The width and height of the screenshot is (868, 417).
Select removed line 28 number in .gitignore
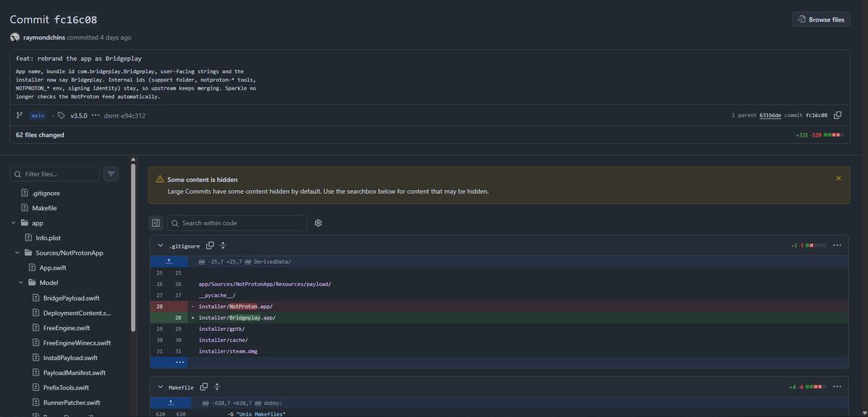pyautogui.click(x=159, y=306)
